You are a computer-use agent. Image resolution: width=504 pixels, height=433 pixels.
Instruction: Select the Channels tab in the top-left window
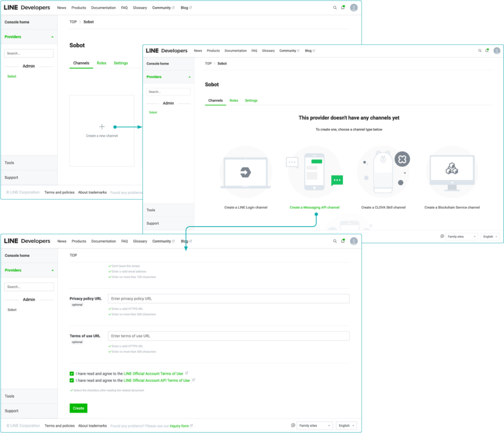(81, 63)
